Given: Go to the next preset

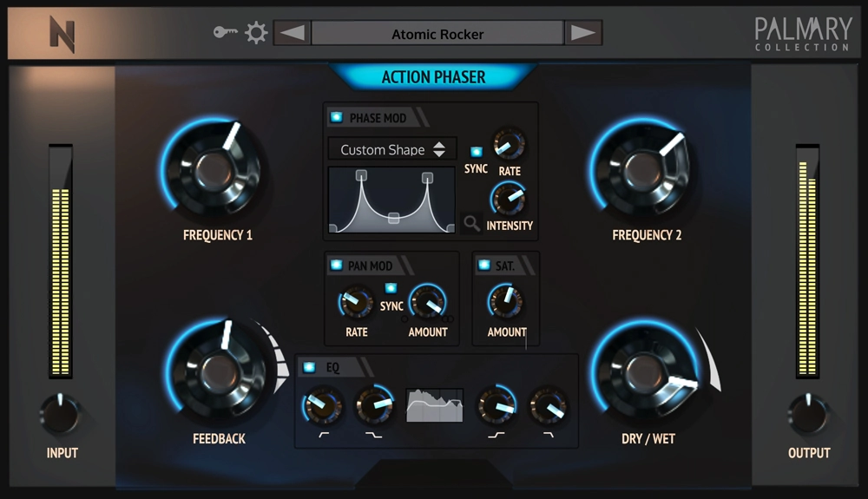Looking at the screenshot, I should pyautogui.click(x=582, y=34).
